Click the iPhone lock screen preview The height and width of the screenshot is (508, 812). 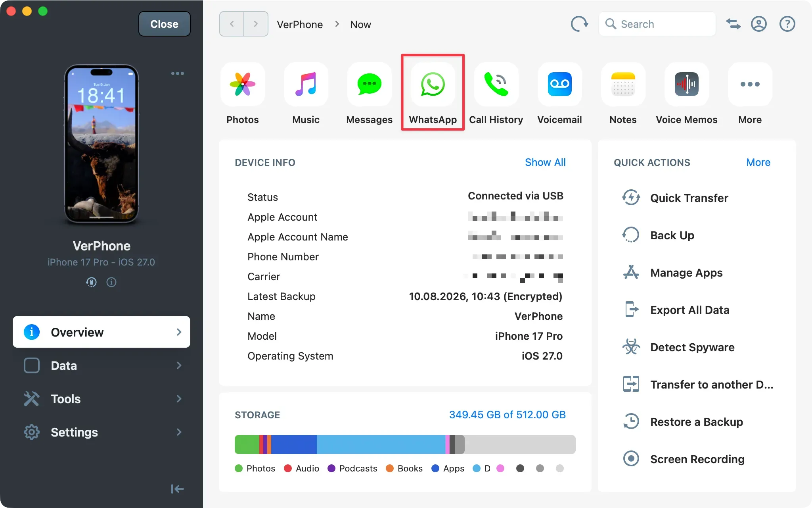pos(101,144)
